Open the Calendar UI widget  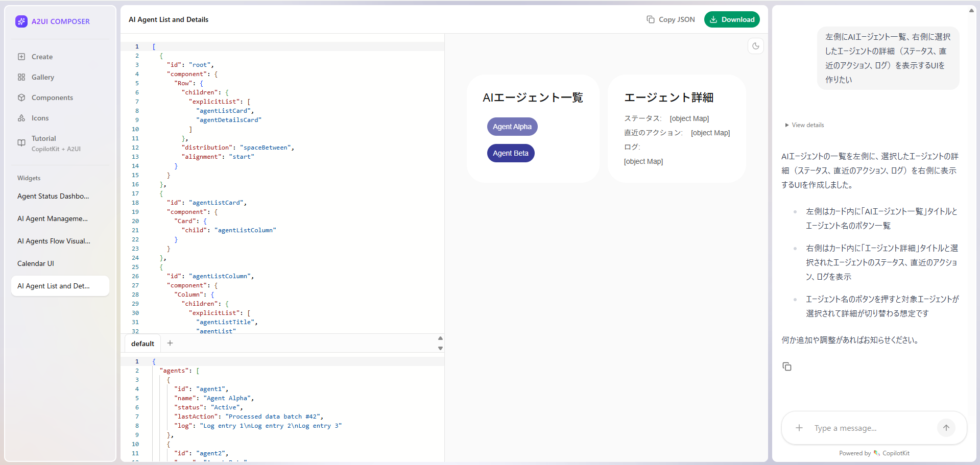pyautogui.click(x=36, y=263)
